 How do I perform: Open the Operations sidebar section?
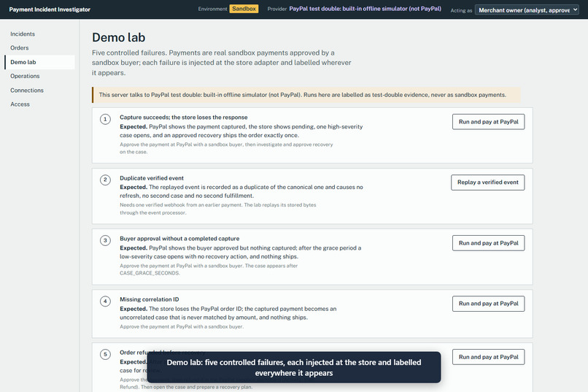pos(25,76)
